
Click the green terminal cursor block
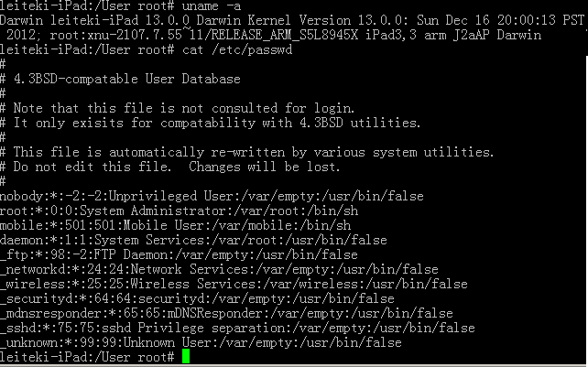tap(186, 357)
